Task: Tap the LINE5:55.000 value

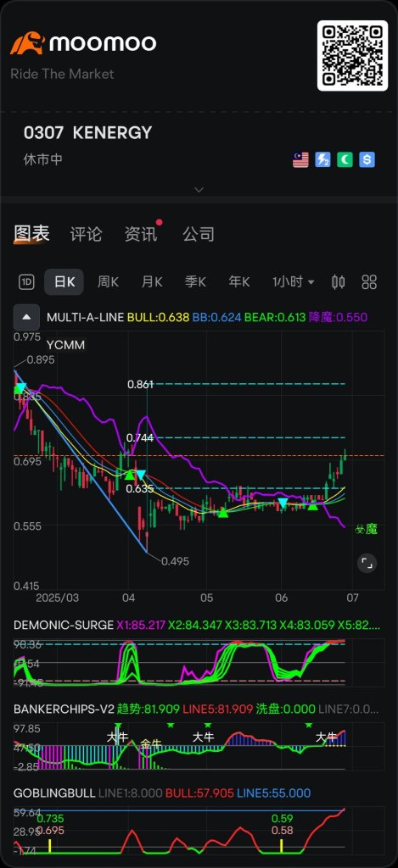Action: tap(274, 793)
